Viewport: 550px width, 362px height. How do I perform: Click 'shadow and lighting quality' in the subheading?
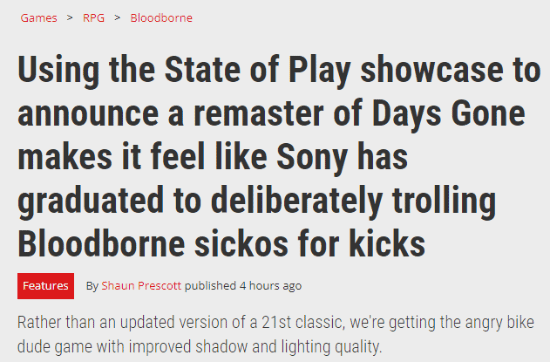288,347
